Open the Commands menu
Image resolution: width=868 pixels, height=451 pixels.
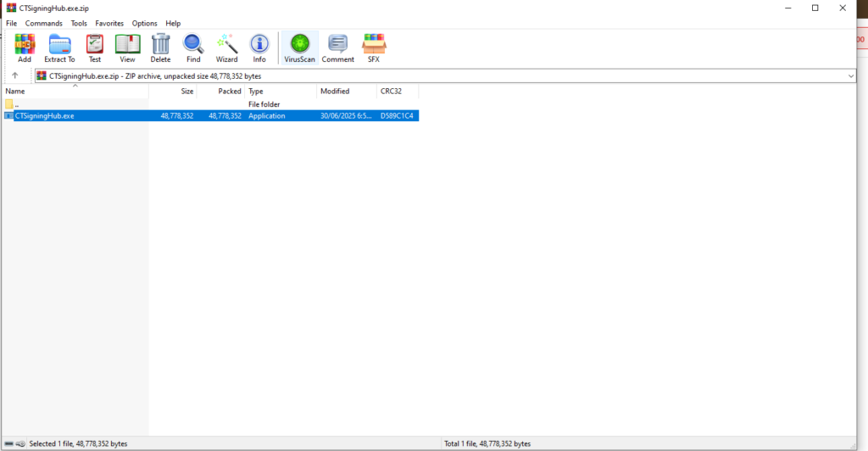[x=43, y=23]
